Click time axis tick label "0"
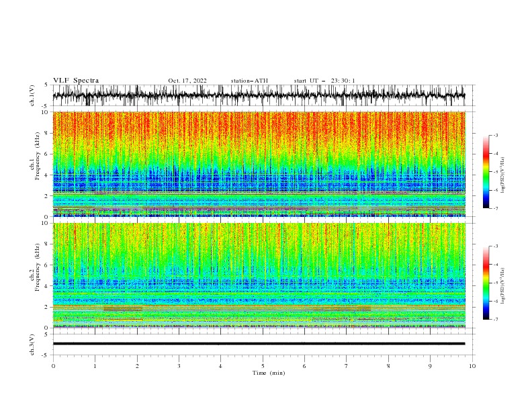Screen dimensions: 532x411 pos(53,366)
